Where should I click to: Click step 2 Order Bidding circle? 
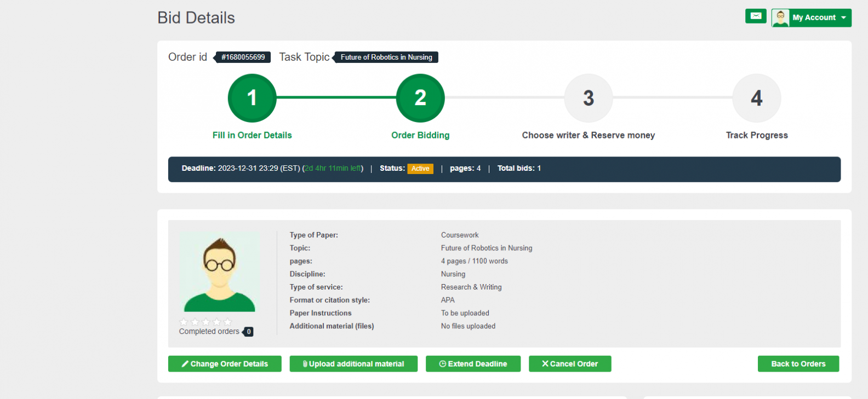click(x=420, y=98)
